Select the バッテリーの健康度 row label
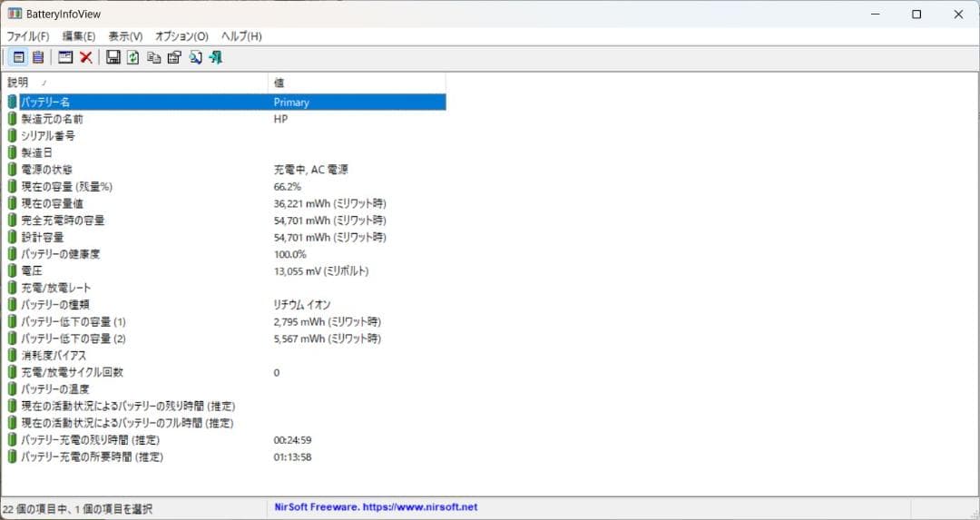This screenshot has width=980, height=520. [x=61, y=254]
